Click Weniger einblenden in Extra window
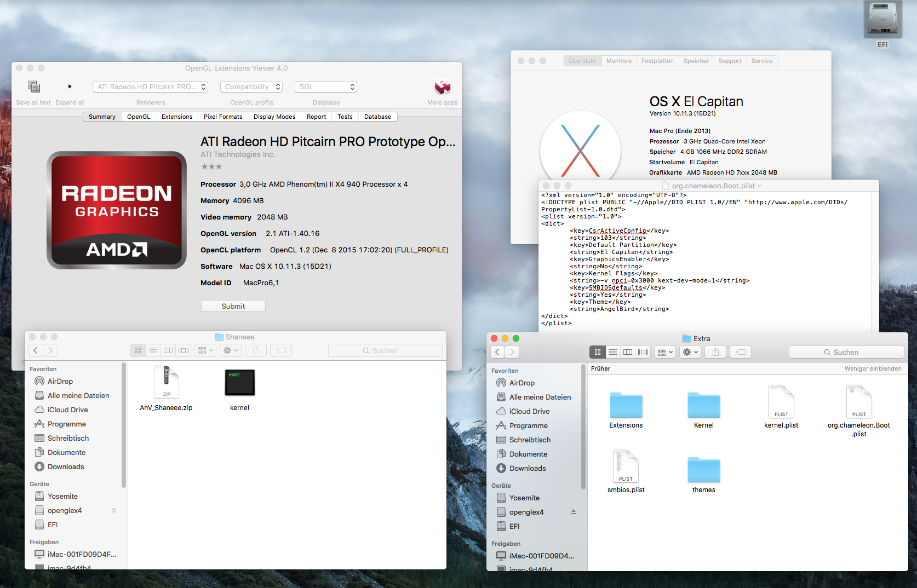Image resolution: width=917 pixels, height=588 pixels. [873, 368]
